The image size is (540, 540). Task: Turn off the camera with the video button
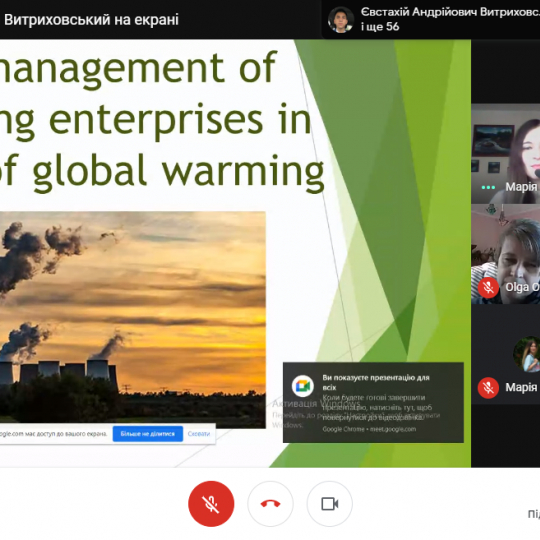pyautogui.click(x=330, y=504)
